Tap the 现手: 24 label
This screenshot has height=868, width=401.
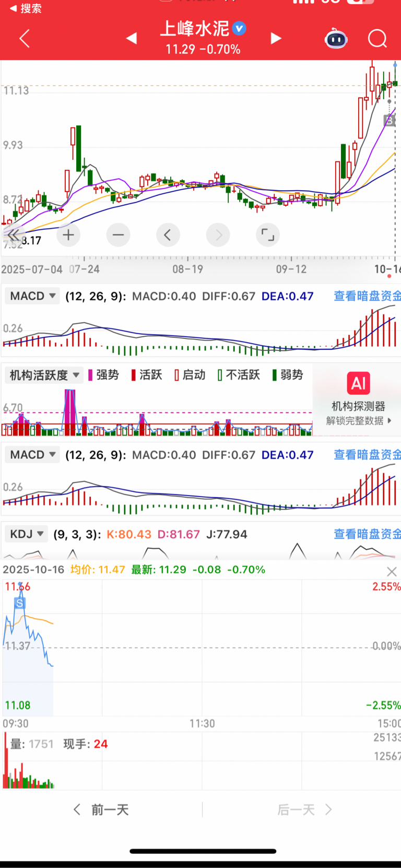pyautogui.click(x=86, y=744)
